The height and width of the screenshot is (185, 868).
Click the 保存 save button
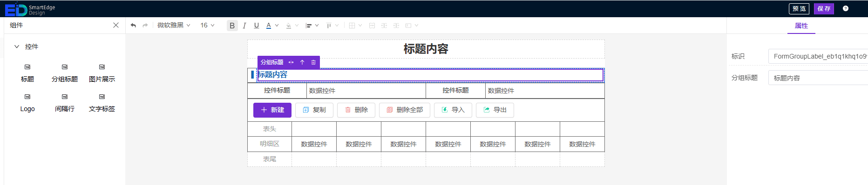tap(824, 9)
